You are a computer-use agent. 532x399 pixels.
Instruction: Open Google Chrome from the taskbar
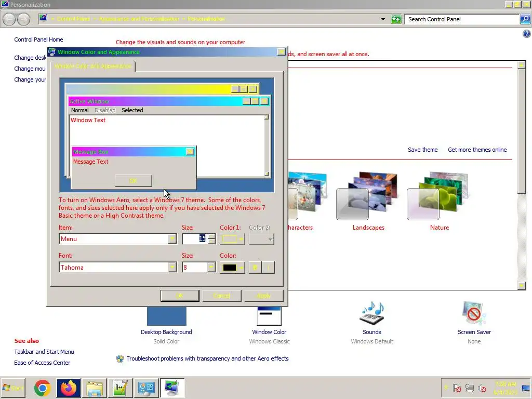point(43,388)
